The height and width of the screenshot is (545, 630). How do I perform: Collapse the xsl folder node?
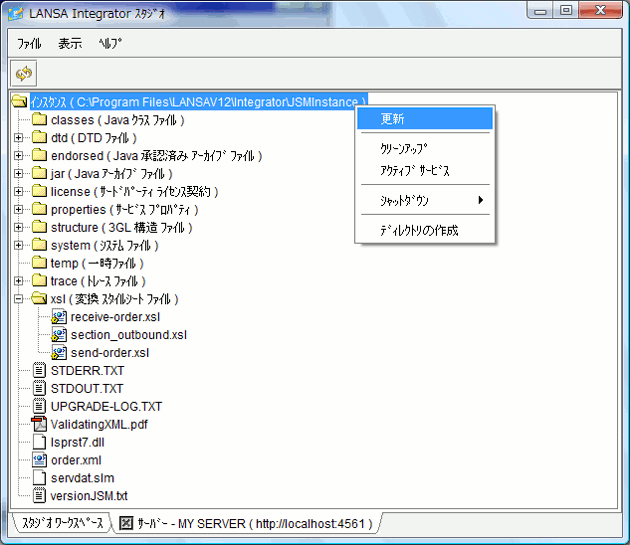(18, 299)
